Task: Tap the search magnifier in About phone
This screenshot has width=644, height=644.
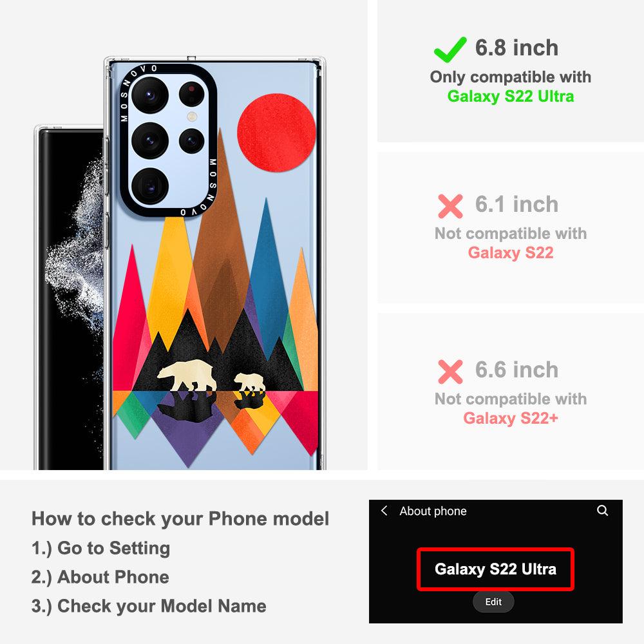Action: coord(602,511)
